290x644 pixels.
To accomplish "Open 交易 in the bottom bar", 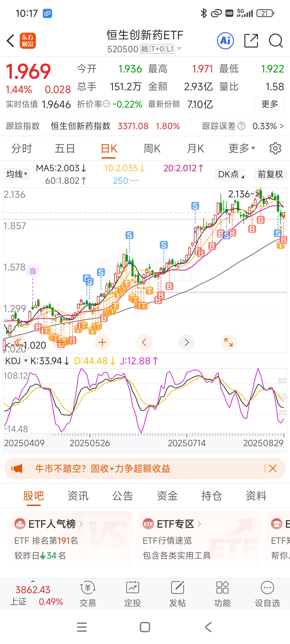I will [87, 594].
